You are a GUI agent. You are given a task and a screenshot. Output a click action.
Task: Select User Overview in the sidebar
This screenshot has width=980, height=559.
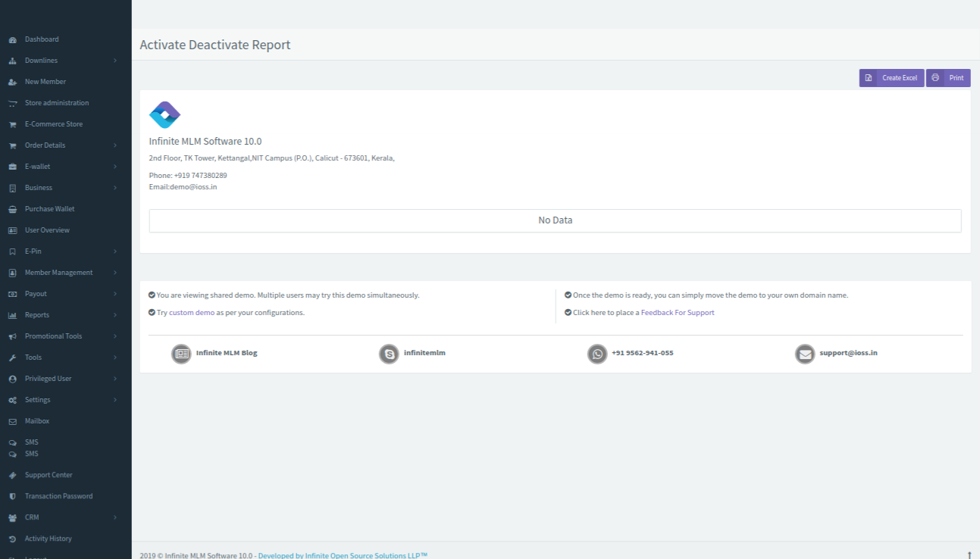pyautogui.click(x=47, y=230)
